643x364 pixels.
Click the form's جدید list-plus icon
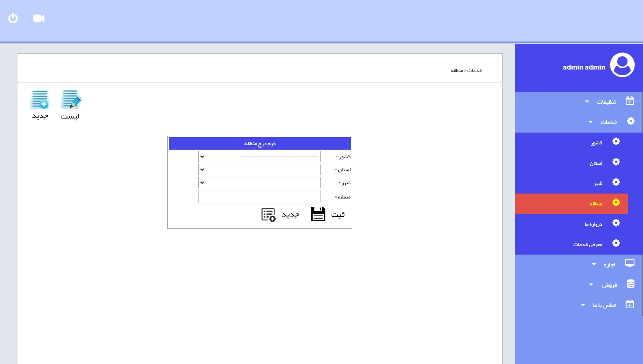268,215
